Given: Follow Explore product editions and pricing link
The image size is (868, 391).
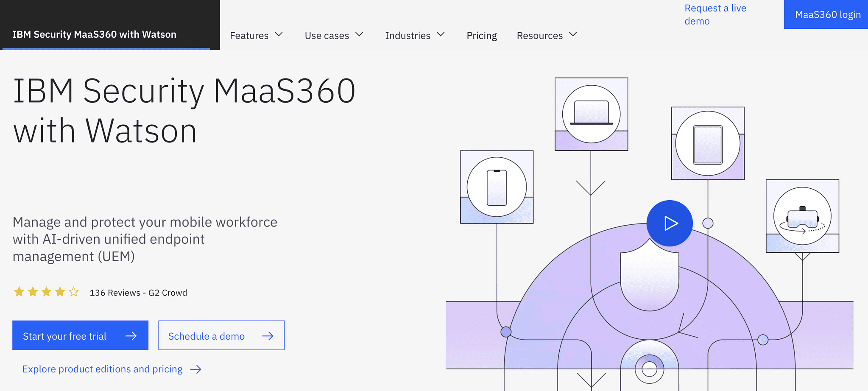Looking at the screenshot, I should (102, 369).
